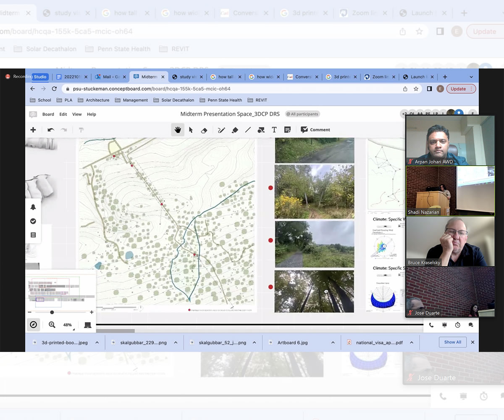This screenshot has width=504, height=420.
Task: Open the timer stopwatch tool
Action: (458, 325)
